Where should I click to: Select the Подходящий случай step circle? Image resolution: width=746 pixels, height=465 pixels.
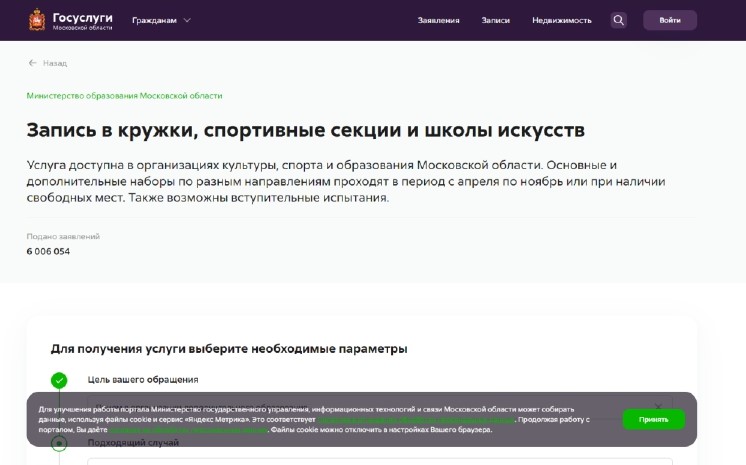59,444
